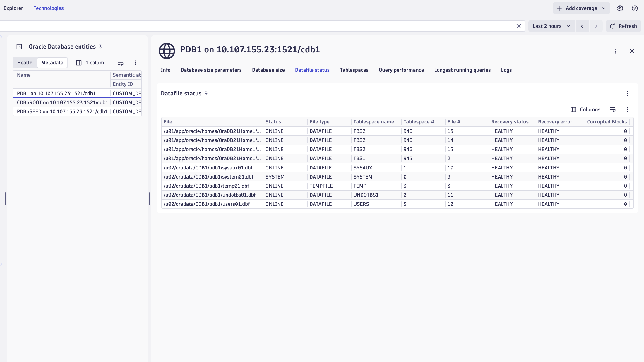This screenshot has width=644, height=362.
Task: Click the Refresh button
Action: (623, 26)
